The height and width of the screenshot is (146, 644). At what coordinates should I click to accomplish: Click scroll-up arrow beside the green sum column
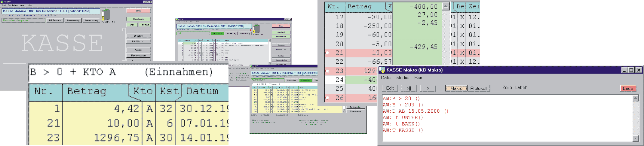446,6
